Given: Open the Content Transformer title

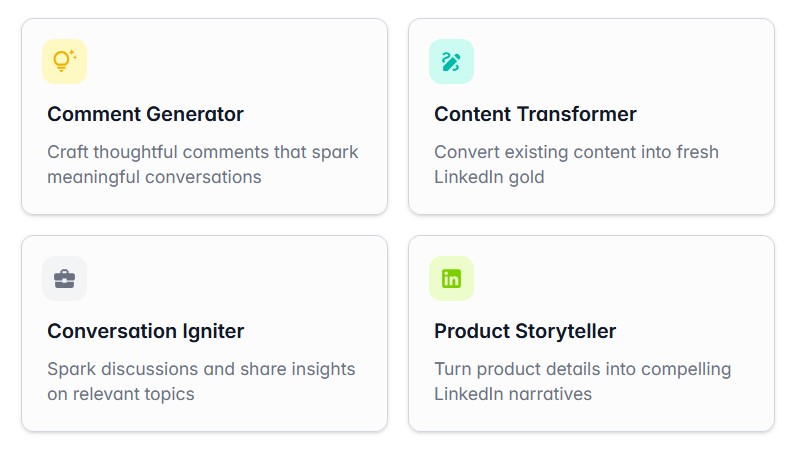Looking at the screenshot, I should 535,114.
